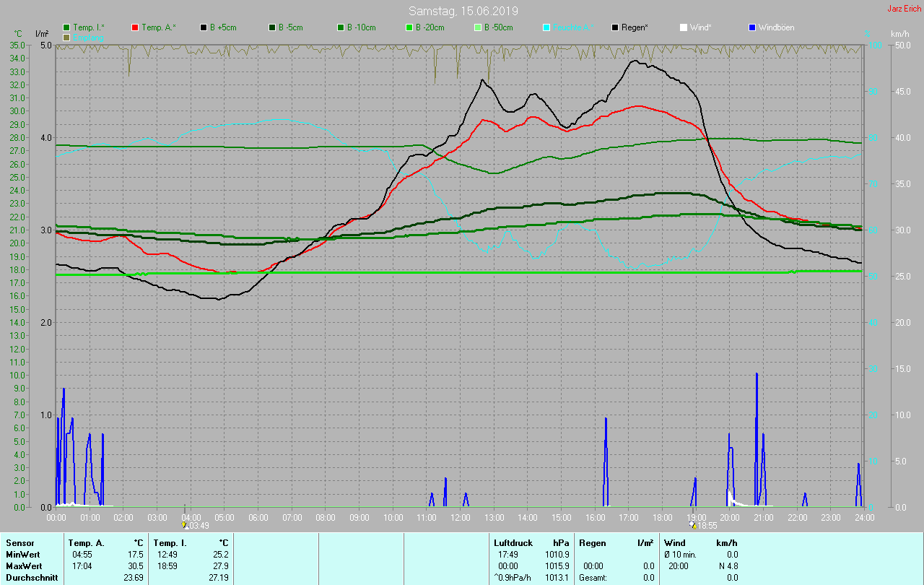The width and height of the screenshot is (924, 585).
Task: Click the 1010.9 pressure value
Action: tap(557, 555)
